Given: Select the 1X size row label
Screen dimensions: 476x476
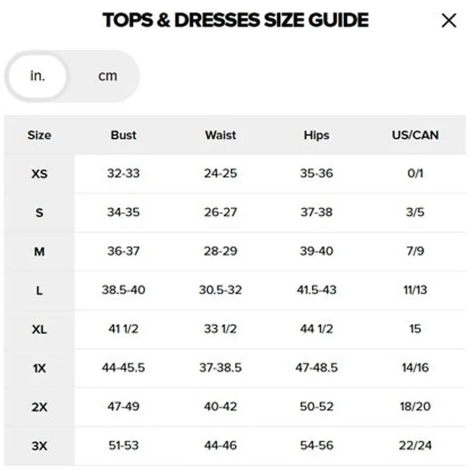Looking at the screenshot, I should (39, 368).
